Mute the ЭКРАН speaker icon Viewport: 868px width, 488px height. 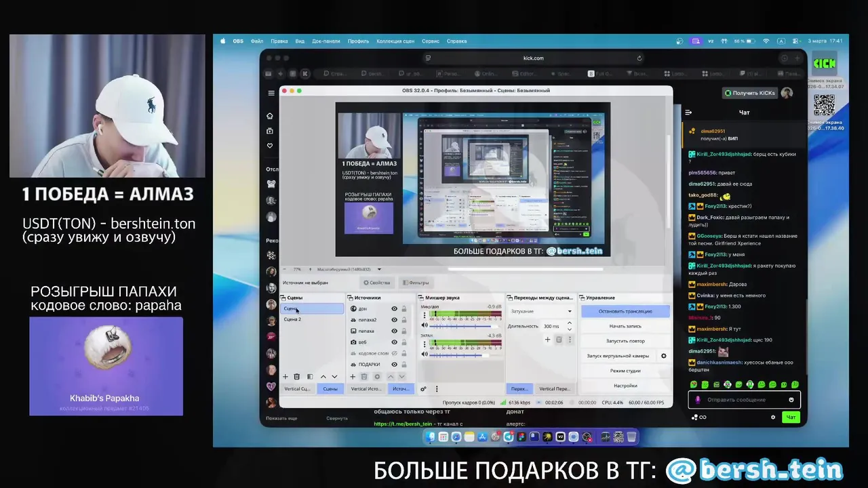click(x=425, y=354)
